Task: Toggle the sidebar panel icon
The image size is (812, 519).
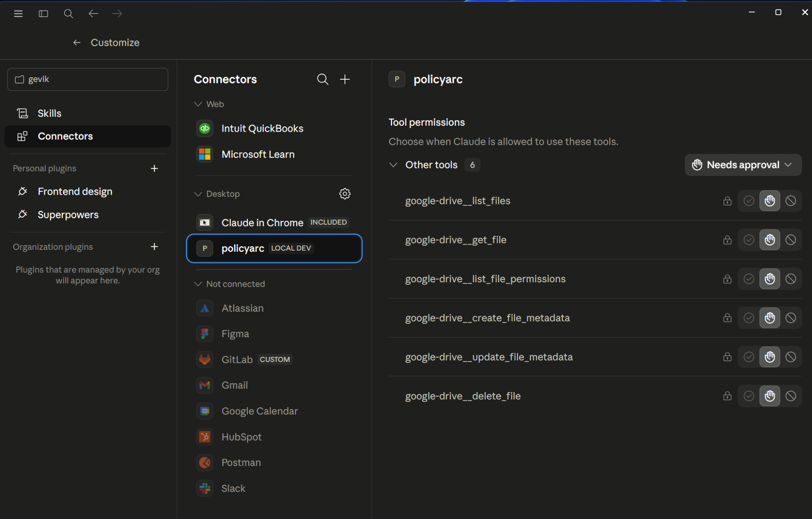Action: [44, 14]
